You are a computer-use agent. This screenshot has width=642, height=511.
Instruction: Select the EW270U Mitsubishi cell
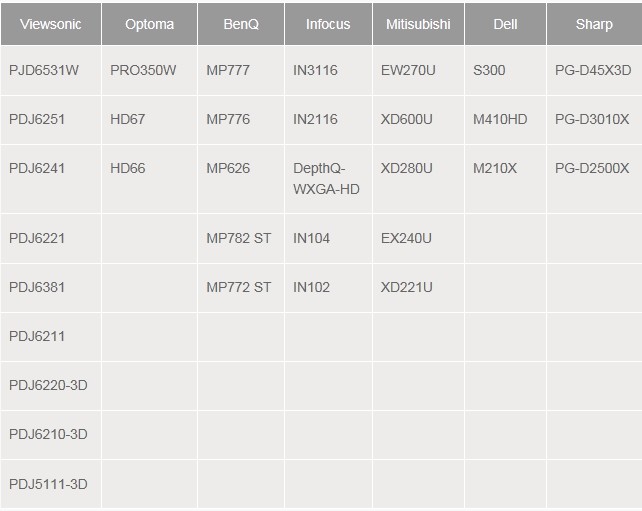coord(418,70)
